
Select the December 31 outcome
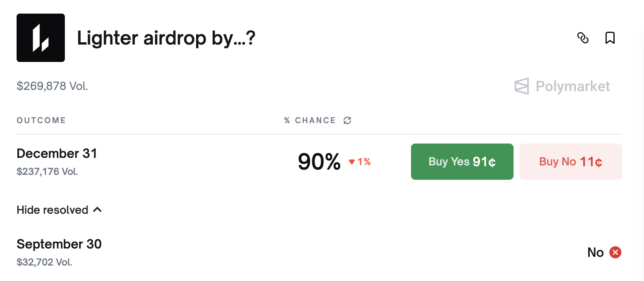pyautogui.click(x=57, y=154)
